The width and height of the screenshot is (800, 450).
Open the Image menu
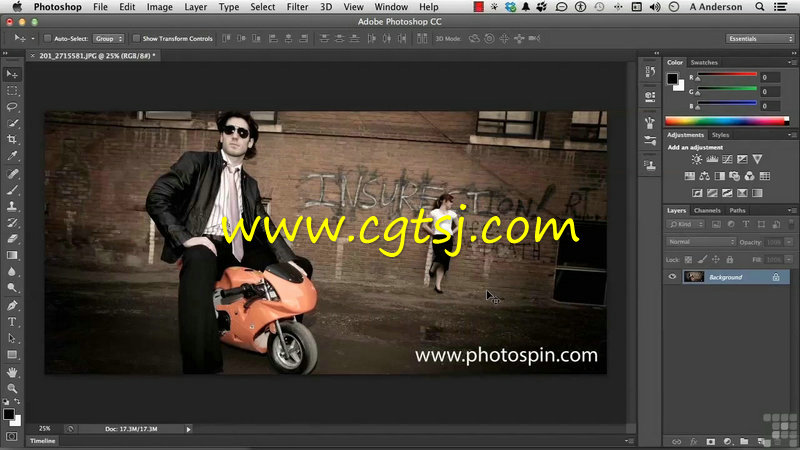(x=160, y=7)
